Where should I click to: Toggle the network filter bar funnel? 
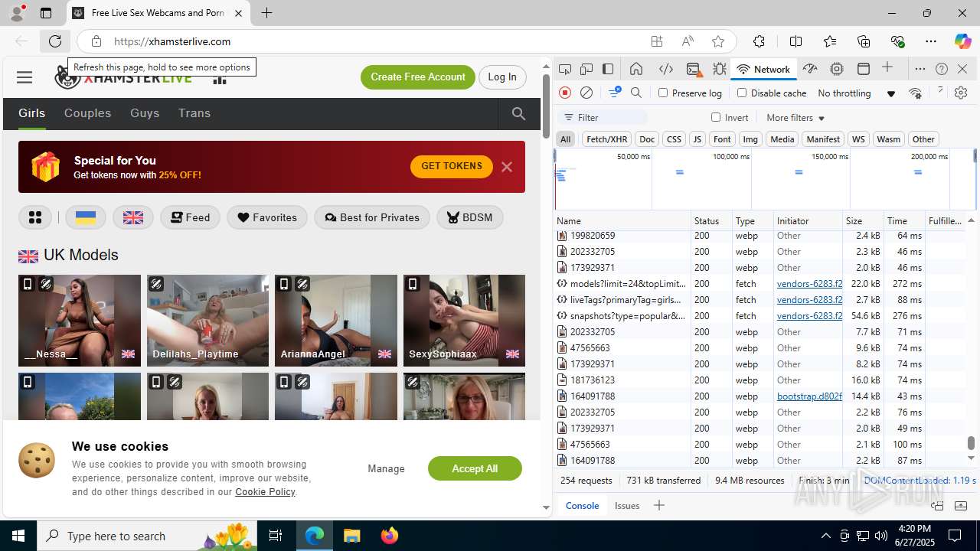(x=614, y=93)
